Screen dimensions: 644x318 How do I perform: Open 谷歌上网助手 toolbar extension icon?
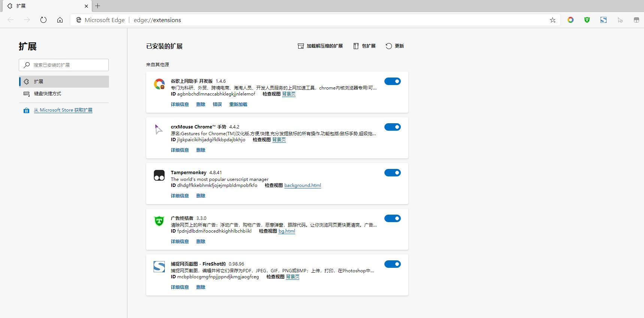(571, 20)
